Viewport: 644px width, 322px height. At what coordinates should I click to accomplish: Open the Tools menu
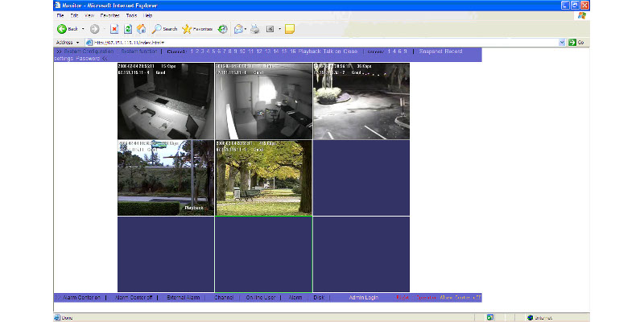(131, 15)
